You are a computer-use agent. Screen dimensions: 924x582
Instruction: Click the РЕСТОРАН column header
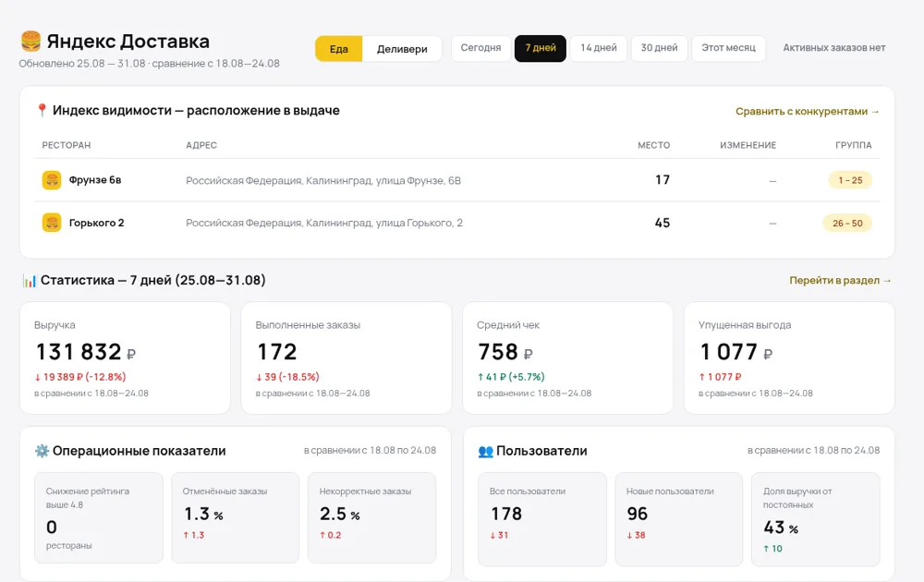[66, 145]
